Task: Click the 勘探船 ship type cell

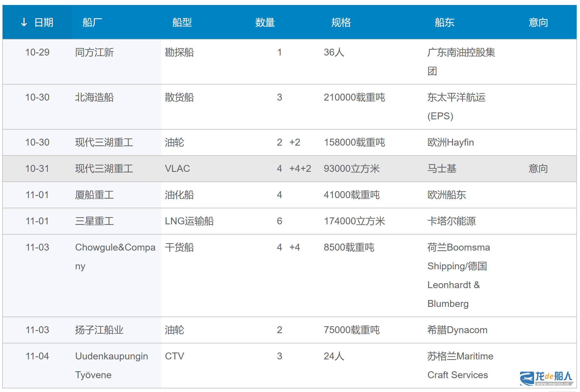Action: (x=179, y=52)
